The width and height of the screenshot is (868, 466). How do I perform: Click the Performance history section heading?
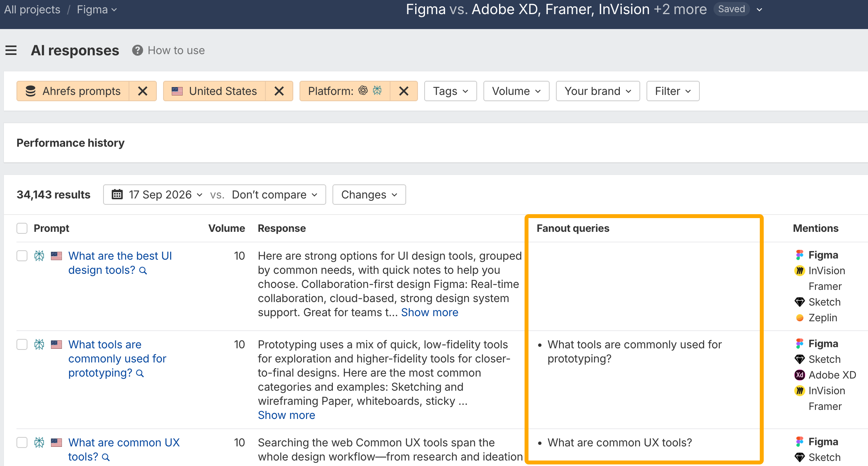click(71, 143)
